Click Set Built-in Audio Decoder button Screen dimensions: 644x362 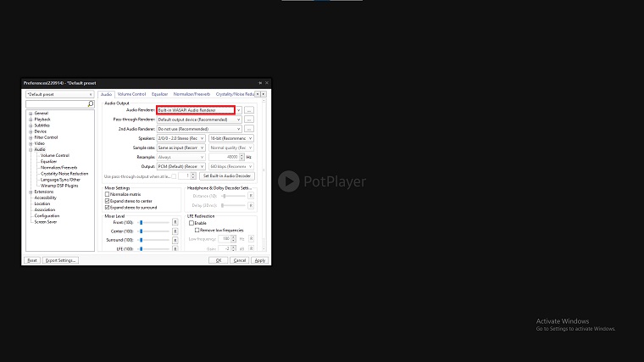pos(227,175)
